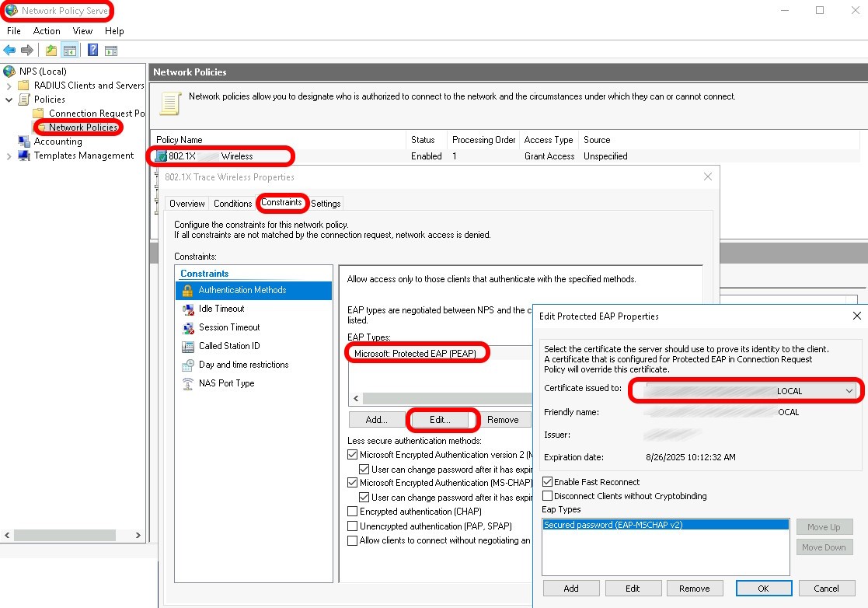Check Disconnect Clients without Cryptobinding
Screen dimensions: 868x608
548,495
